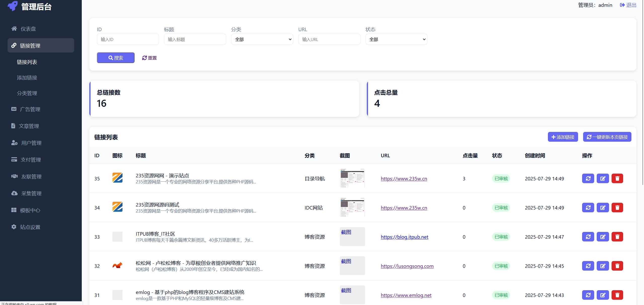Viewport: 644px width, 305px height.
Task: Click the squirrel favicon of 松松网 row
Action: [x=117, y=265]
